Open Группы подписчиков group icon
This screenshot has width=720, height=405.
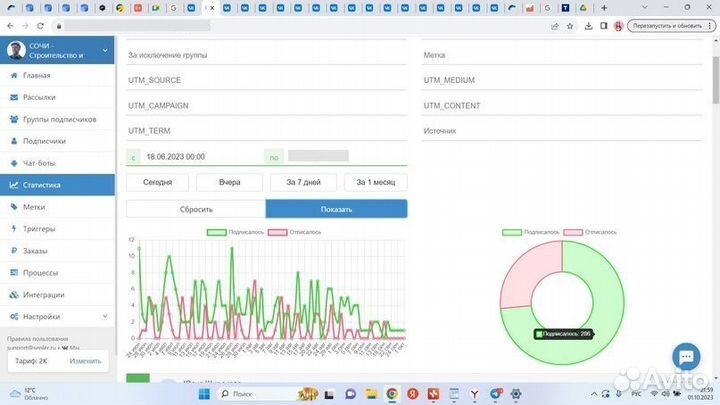point(14,119)
